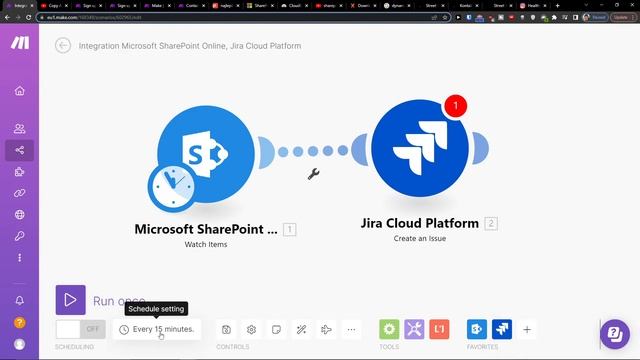Viewport: 640px width, 360px height.
Task: Click the Watch Items subtitle
Action: tap(206, 244)
